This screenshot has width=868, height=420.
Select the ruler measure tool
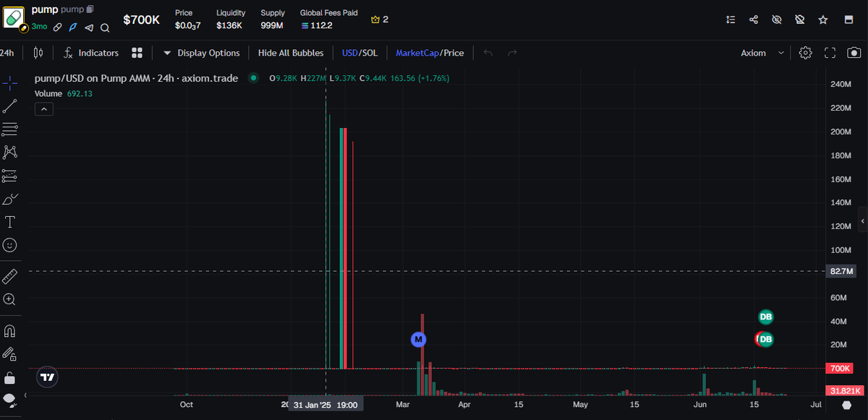tap(10, 275)
